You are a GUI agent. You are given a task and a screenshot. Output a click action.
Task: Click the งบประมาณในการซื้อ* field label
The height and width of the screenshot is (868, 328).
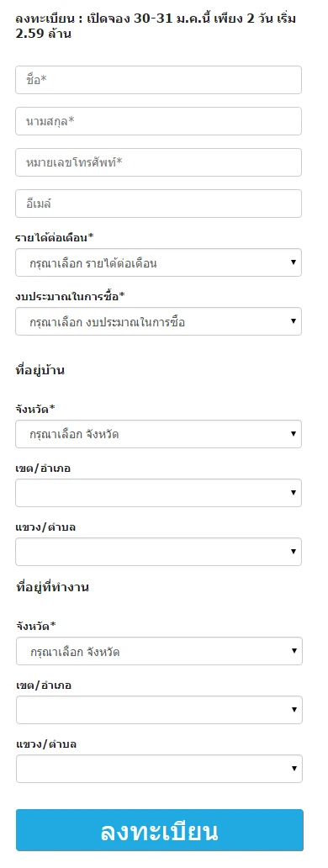(70, 296)
